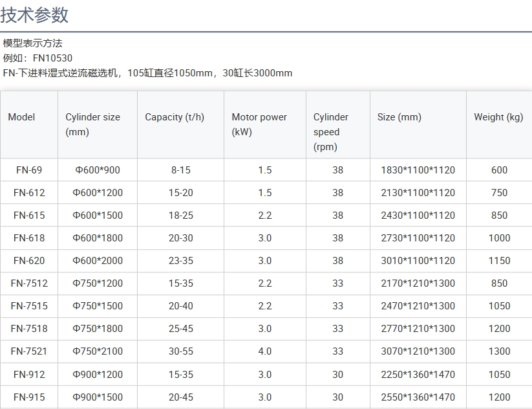
Task: Select the FN-620 model cell
Action: (29, 261)
